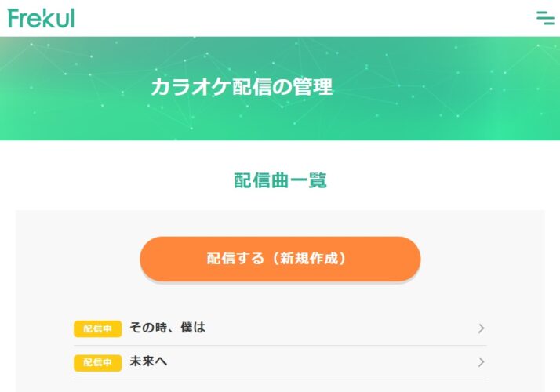Viewport: 560px width, 392px height.
Task: Click 配信する（新規作成） orange button
Action: 280,259
